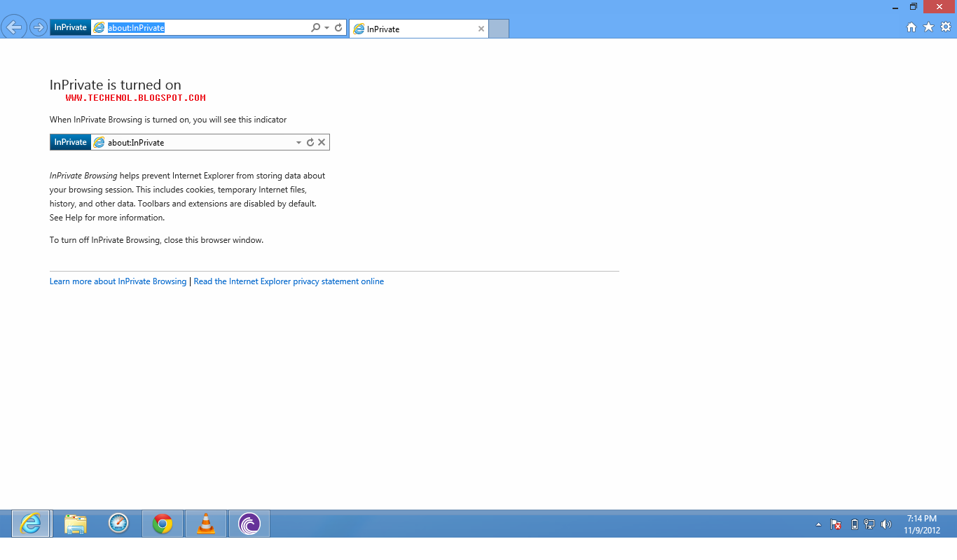
Task: Click the battery power tray icon
Action: (854, 524)
